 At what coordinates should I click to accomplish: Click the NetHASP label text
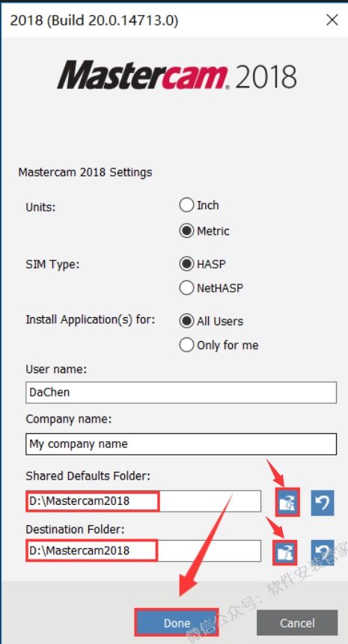click(x=220, y=288)
